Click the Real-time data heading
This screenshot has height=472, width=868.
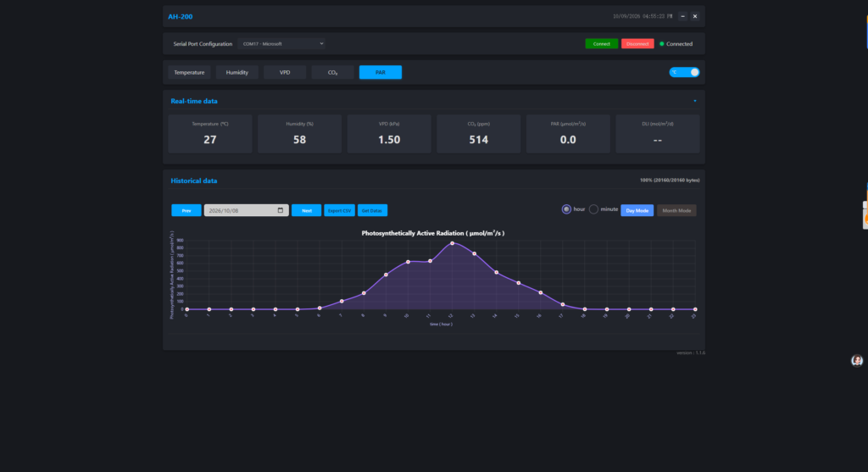[194, 101]
